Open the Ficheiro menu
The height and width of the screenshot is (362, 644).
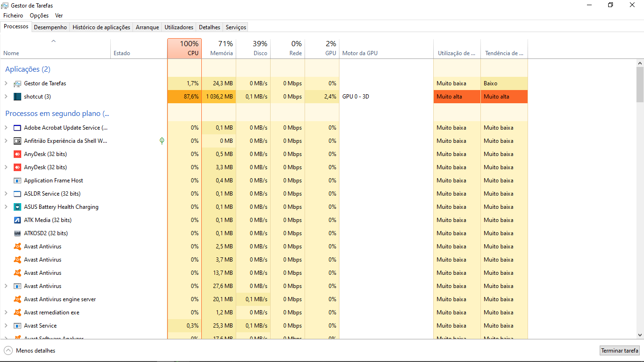13,16
